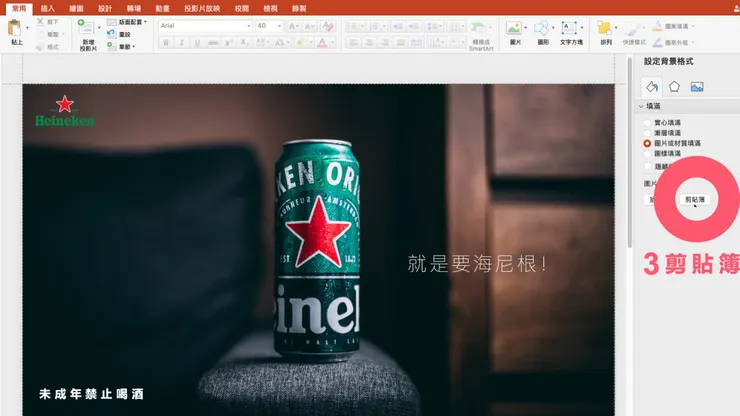This screenshot has height=416, width=740.
Task: Open the paste options dropdown arrow
Action: 27,28
